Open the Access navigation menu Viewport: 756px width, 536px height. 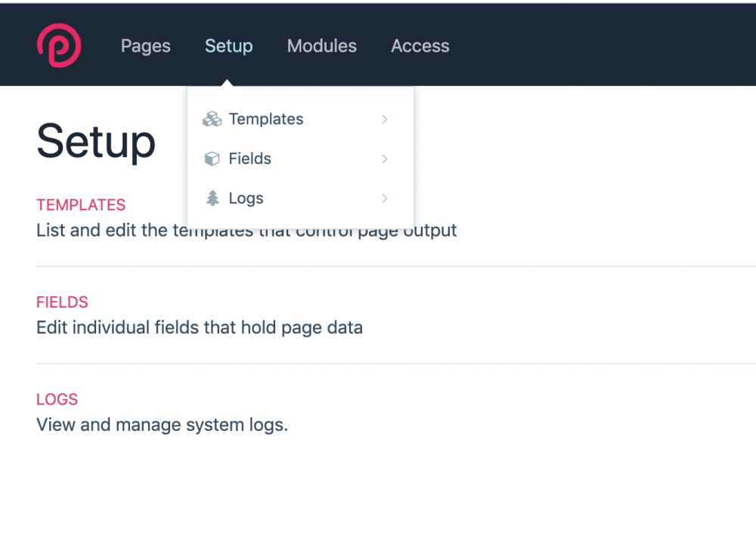[420, 46]
